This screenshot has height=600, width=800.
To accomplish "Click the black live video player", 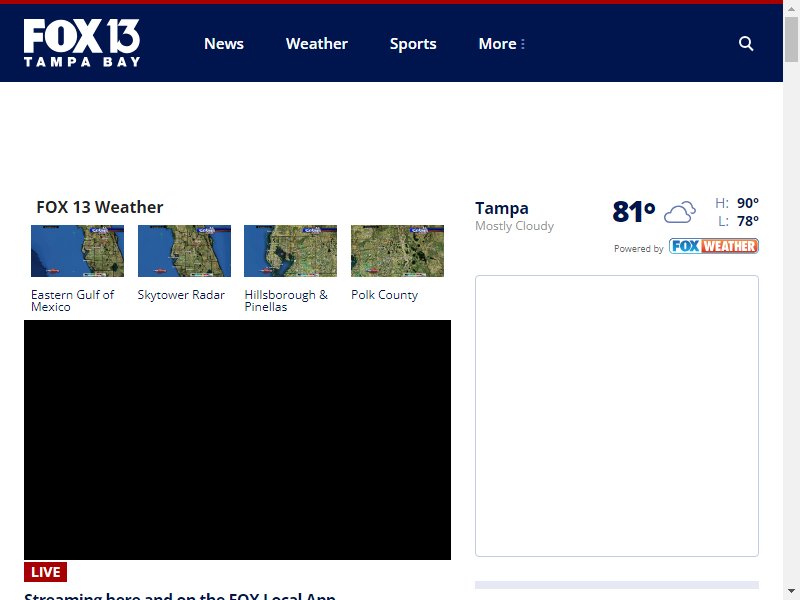I will point(237,440).
